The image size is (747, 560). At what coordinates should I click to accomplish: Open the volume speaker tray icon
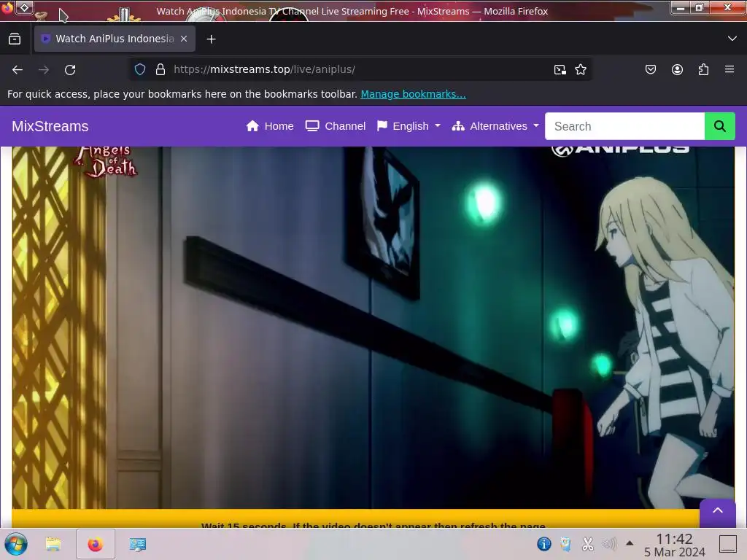click(x=609, y=543)
